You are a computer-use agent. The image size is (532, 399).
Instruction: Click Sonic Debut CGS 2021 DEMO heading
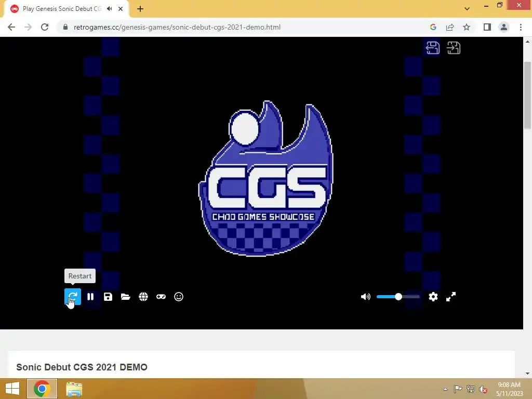[82, 367]
